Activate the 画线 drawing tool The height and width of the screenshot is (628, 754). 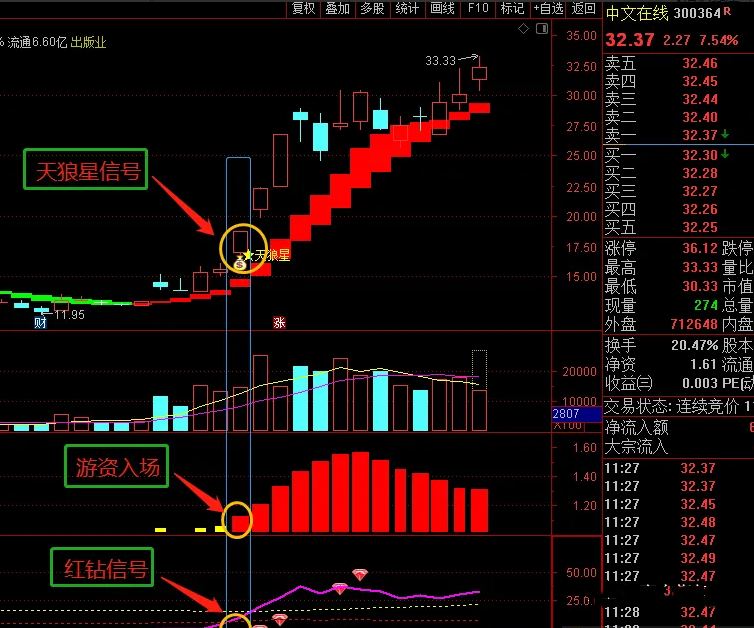click(442, 8)
